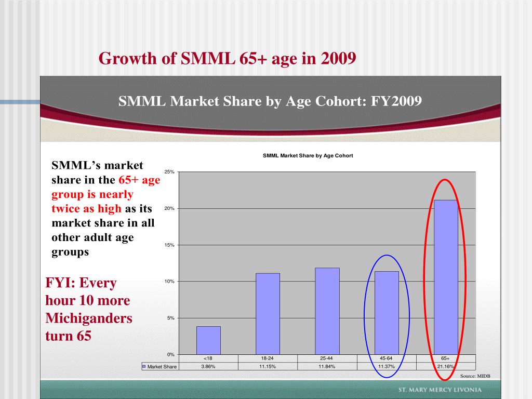The height and width of the screenshot is (399, 532).
Task: Click the 'FYI: Every hour 10 more Michiganders turn 65' note
Action: coord(88,309)
